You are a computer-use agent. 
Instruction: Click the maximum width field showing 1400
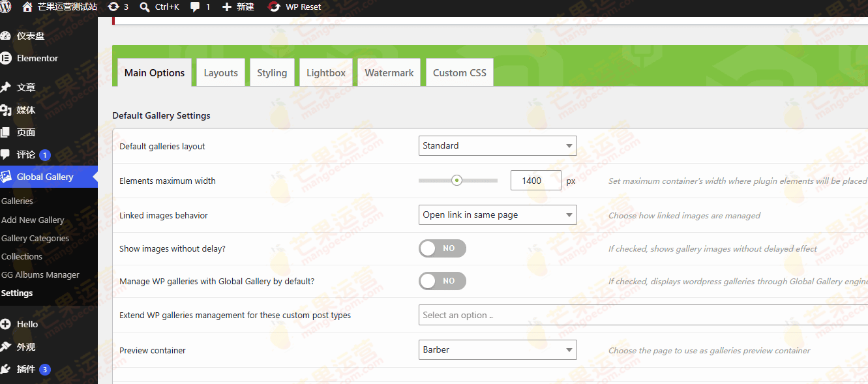536,180
